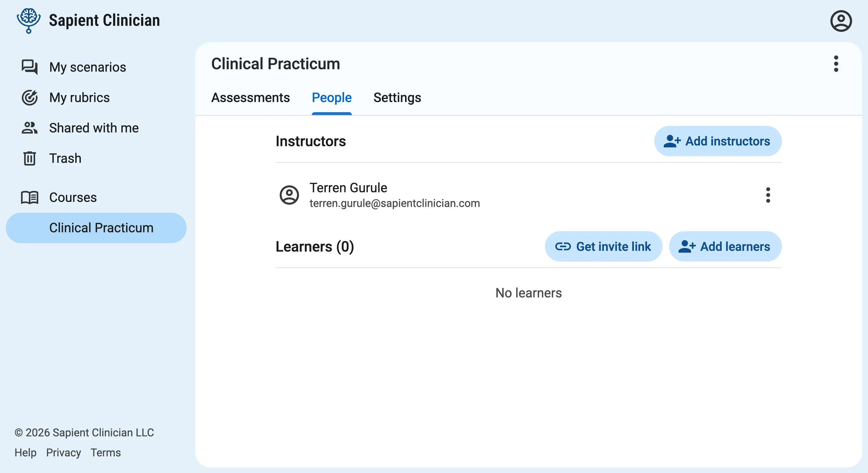Click the Courses open-book icon
Screen dimensions: 868x473
coord(30,197)
